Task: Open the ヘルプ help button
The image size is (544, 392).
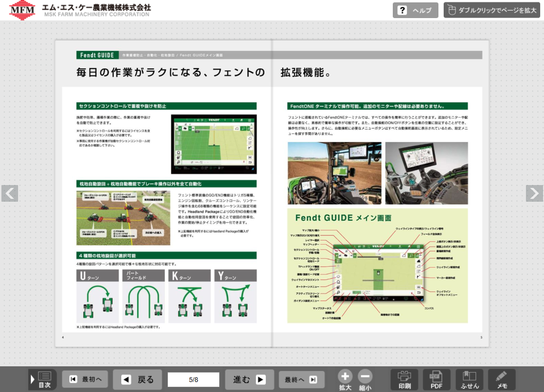Action: [415, 10]
